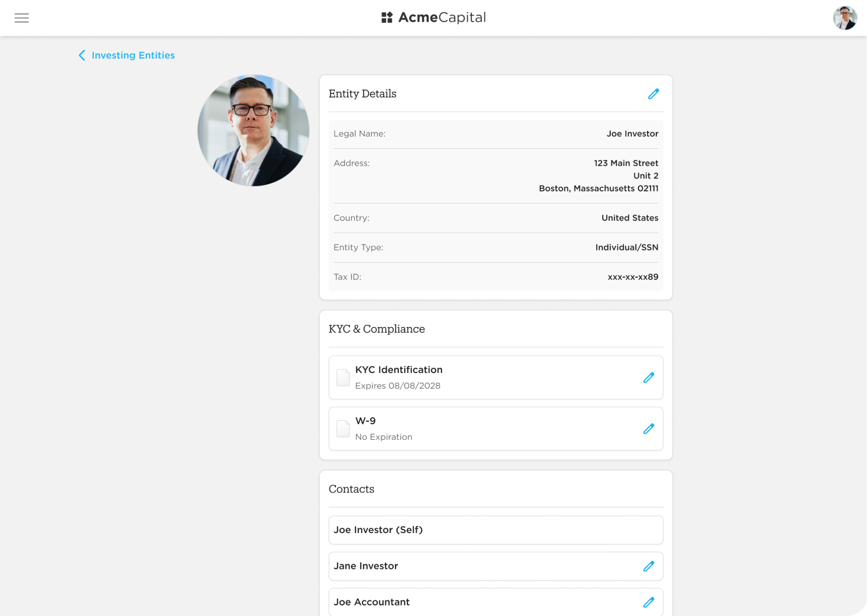
Task: Click the United States country value
Action: click(630, 218)
